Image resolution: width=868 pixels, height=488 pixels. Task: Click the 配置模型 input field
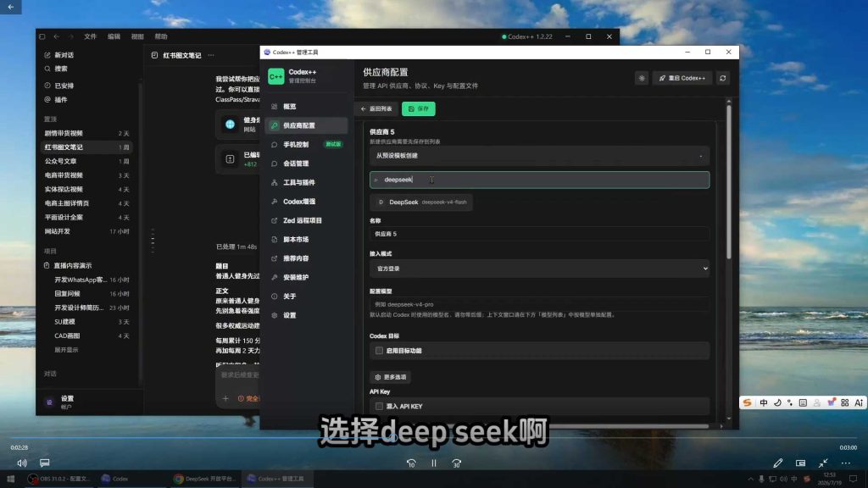click(x=539, y=304)
